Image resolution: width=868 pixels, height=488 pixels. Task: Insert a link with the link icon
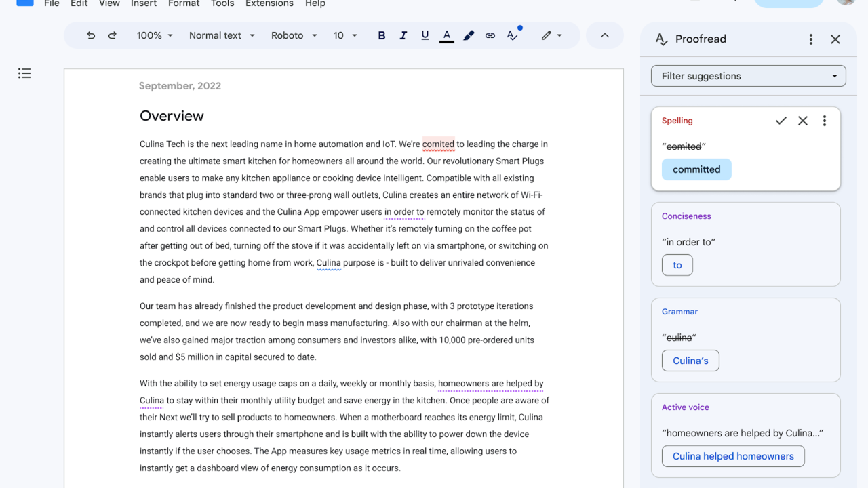pos(490,35)
